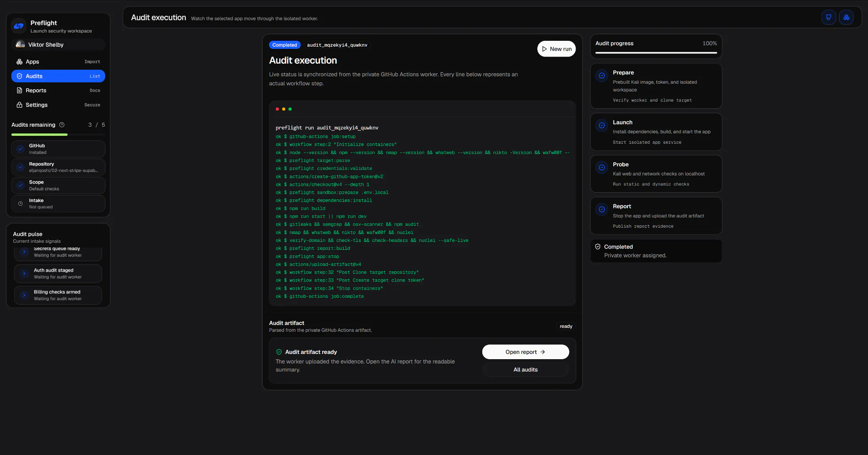
Task: Click the Preflight logo icon
Action: click(x=19, y=26)
